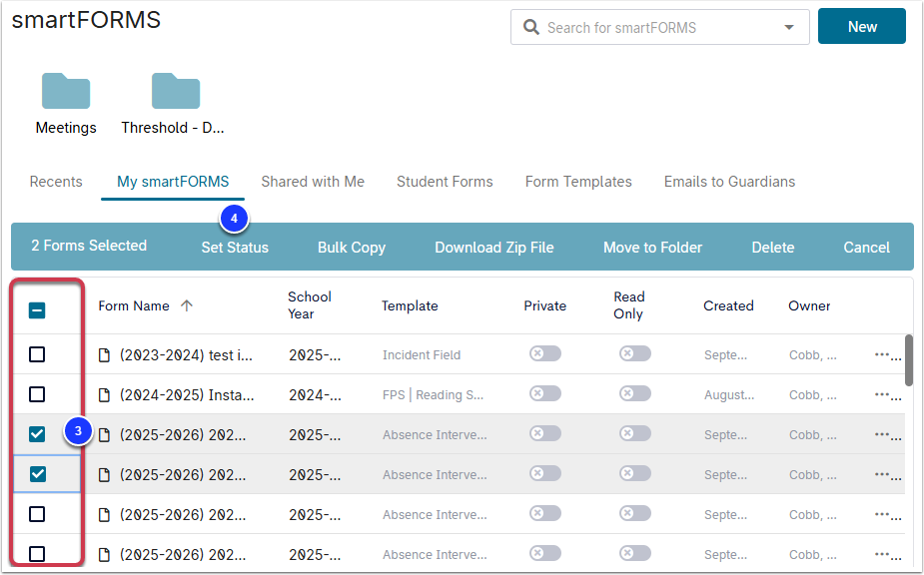The width and height of the screenshot is (924, 575).
Task: View the Emails to Guardians tab
Action: coord(729,182)
